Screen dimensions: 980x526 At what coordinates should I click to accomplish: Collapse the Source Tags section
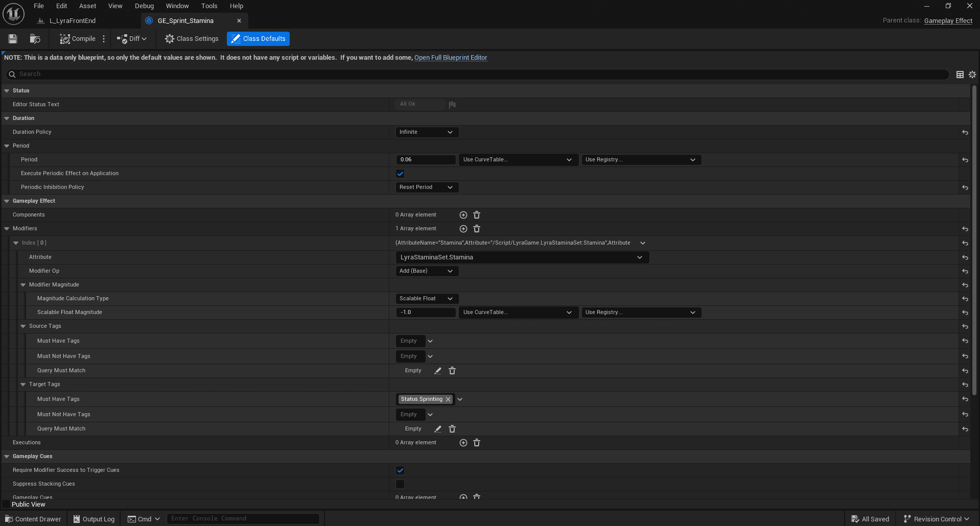[x=23, y=326]
